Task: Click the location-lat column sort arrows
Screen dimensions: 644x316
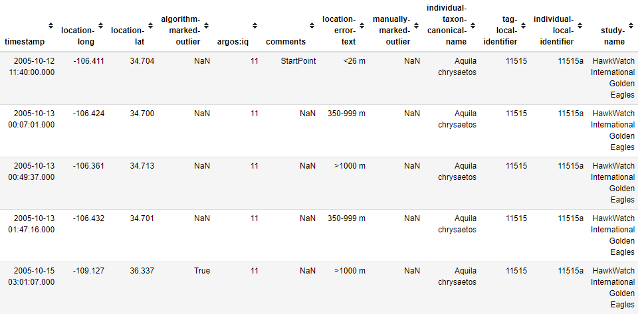Action: (x=151, y=25)
